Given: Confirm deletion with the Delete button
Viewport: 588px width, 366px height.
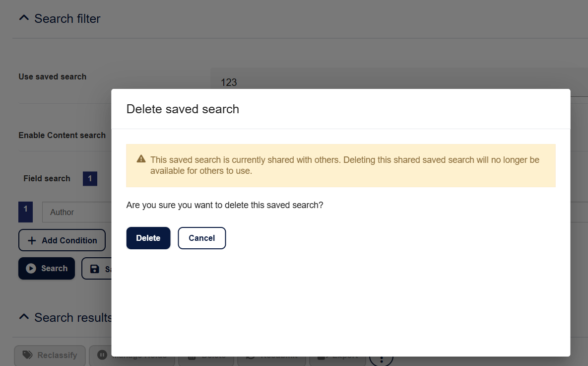Looking at the screenshot, I should tap(148, 238).
